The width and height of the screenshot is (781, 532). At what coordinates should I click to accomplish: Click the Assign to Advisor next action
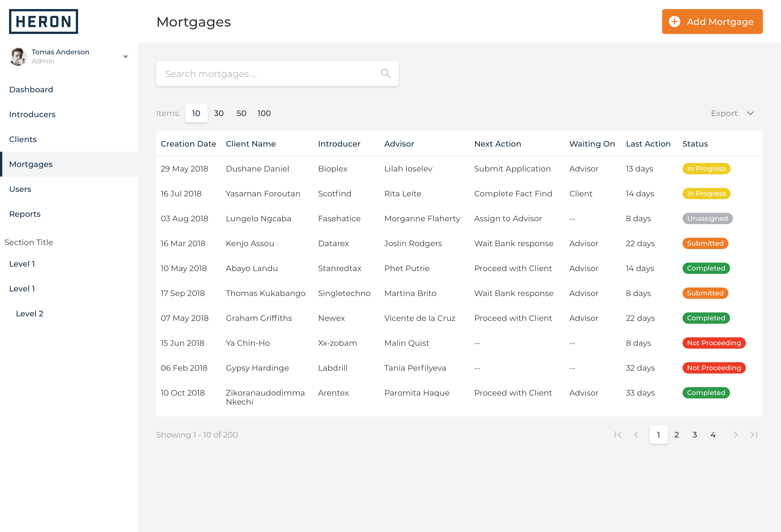[508, 218]
